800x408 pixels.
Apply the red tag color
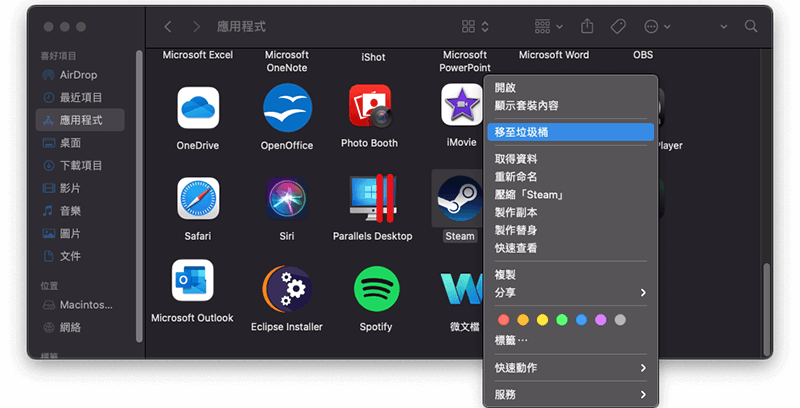[x=504, y=320]
